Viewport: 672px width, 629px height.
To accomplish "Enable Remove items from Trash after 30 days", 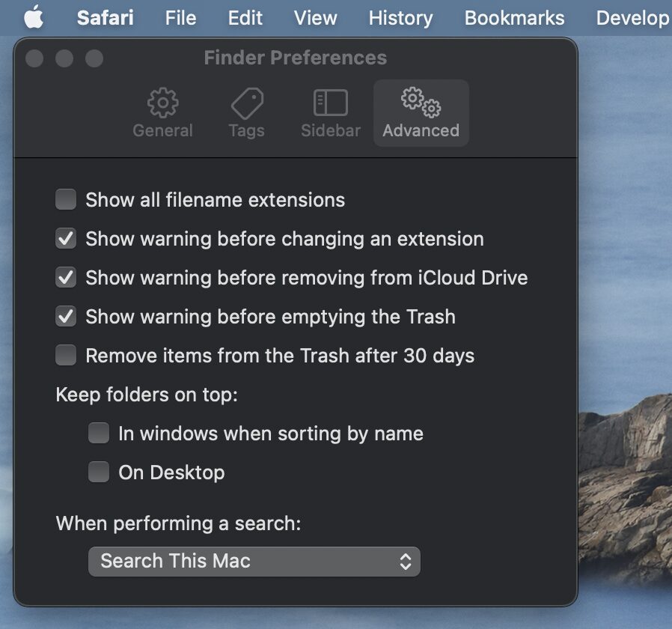I will pyautogui.click(x=67, y=356).
